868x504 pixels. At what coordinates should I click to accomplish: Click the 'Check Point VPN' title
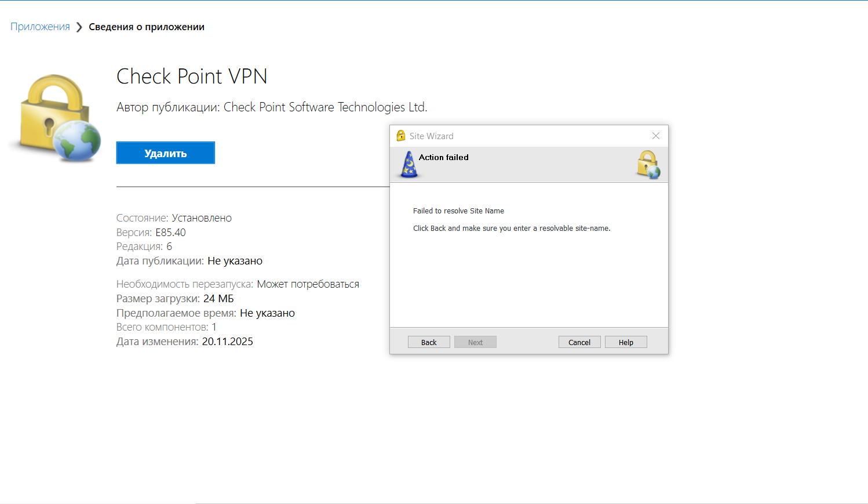(x=192, y=76)
